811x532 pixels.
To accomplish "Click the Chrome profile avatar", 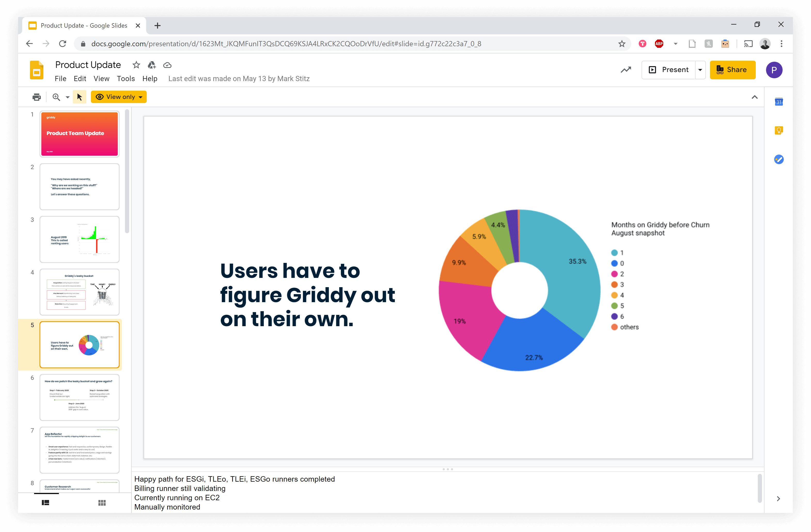I will (765, 44).
